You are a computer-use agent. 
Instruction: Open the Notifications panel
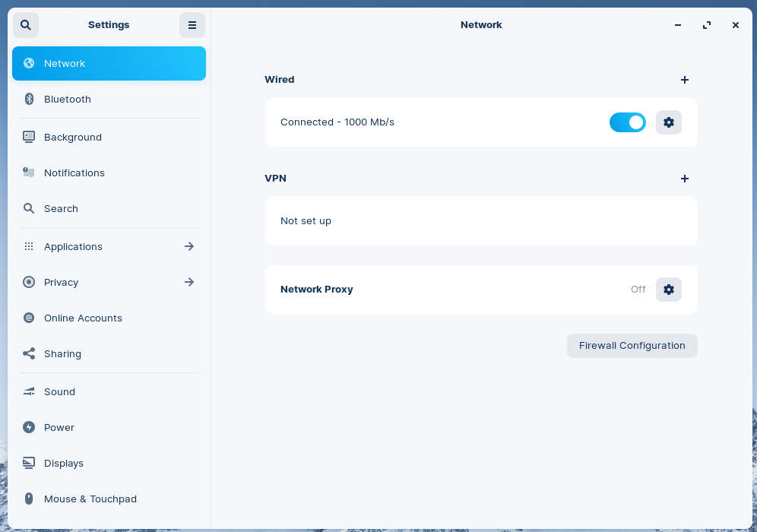tap(74, 173)
